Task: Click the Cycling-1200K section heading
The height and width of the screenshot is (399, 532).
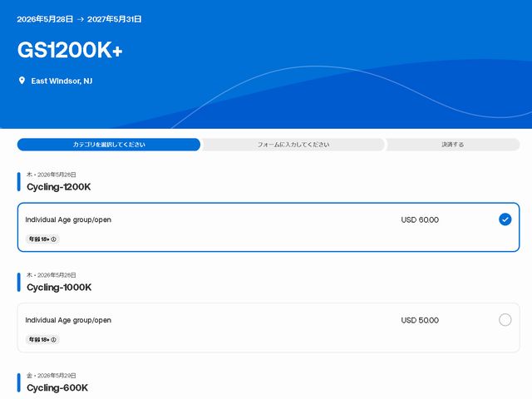Action: 58,187
